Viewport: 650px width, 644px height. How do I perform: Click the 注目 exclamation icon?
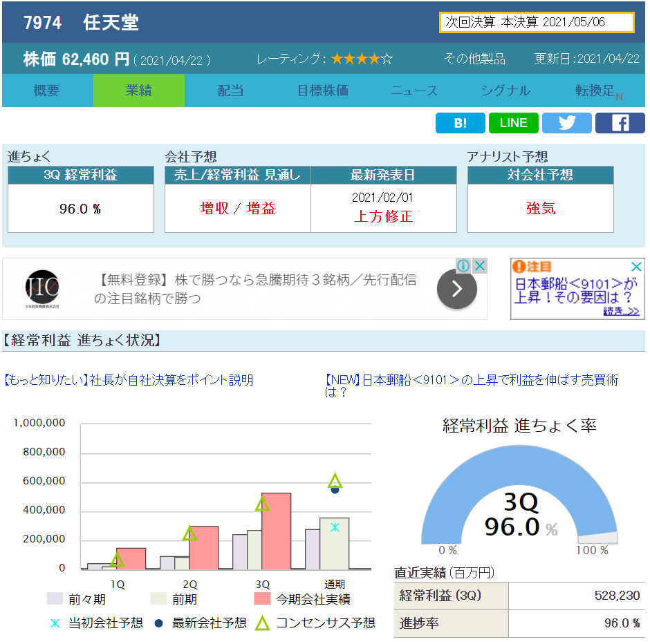(519, 266)
